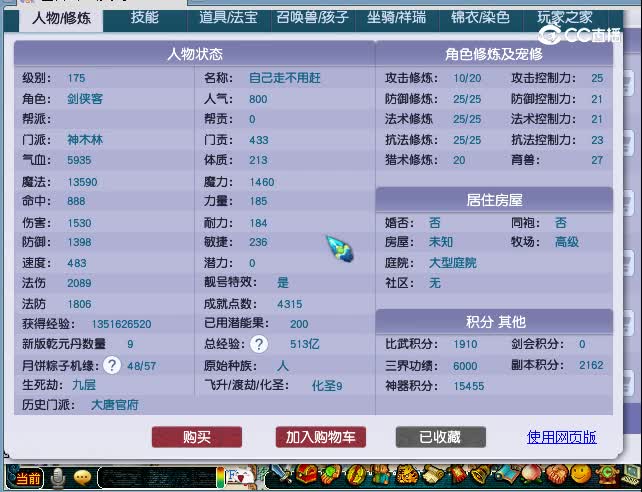Click the 三界功绩 value 6000

click(x=465, y=366)
